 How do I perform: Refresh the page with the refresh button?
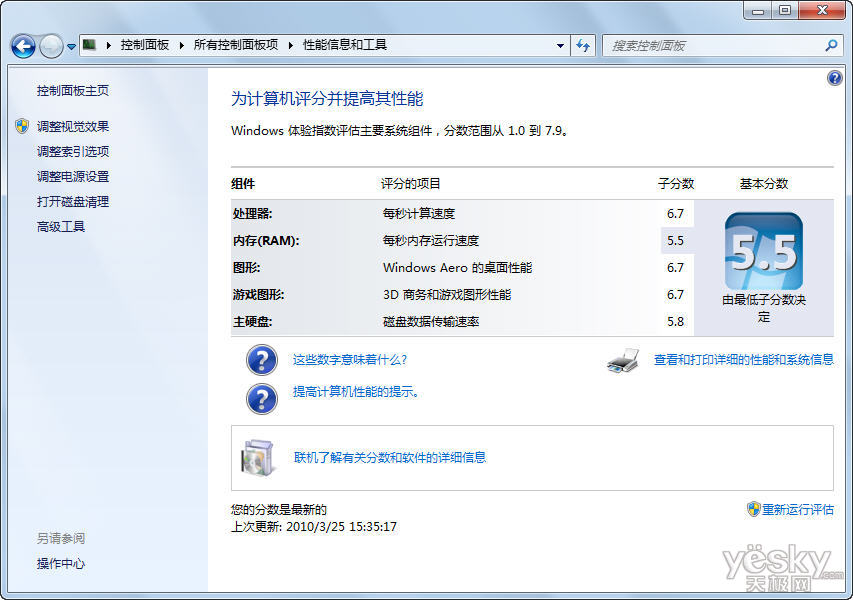[x=583, y=46]
